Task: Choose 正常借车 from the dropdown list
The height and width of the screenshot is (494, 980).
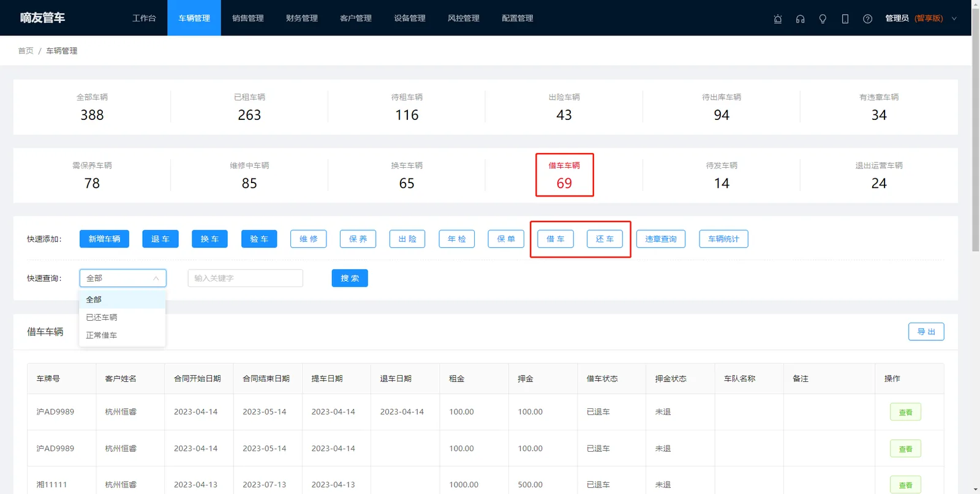Action: pyautogui.click(x=123, y=335)
